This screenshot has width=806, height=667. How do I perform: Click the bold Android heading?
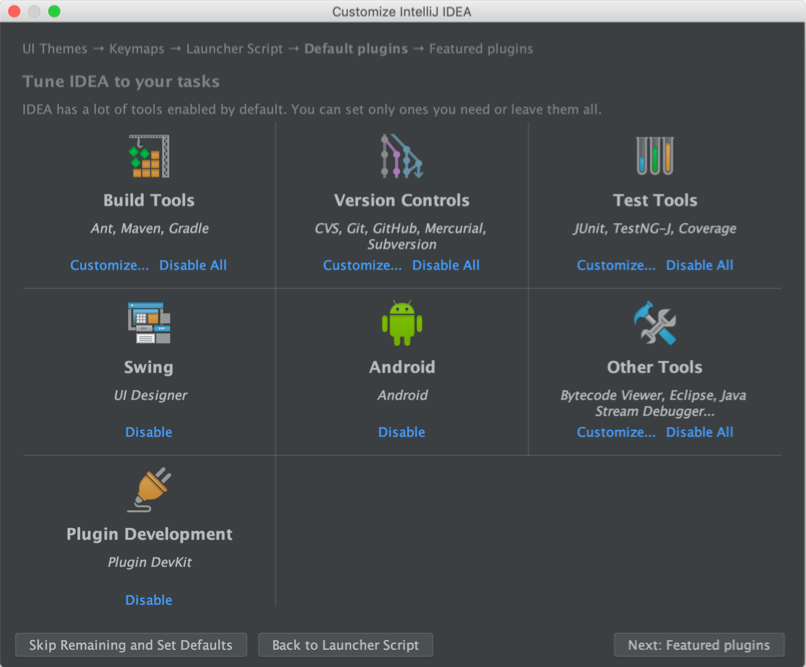(x=402, y=367)
